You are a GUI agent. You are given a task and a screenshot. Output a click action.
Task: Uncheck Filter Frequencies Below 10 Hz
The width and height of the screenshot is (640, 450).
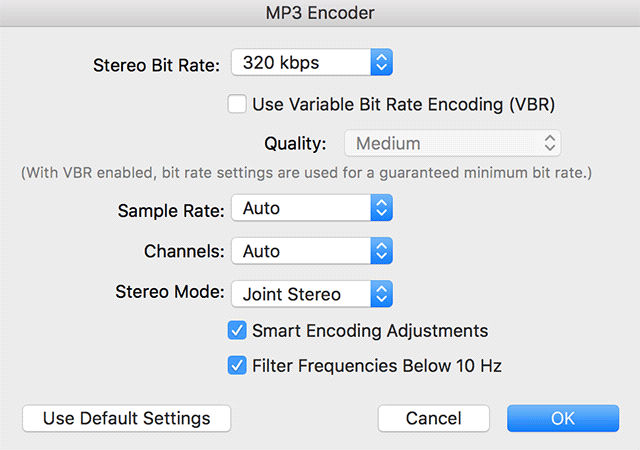coord(237,366)
